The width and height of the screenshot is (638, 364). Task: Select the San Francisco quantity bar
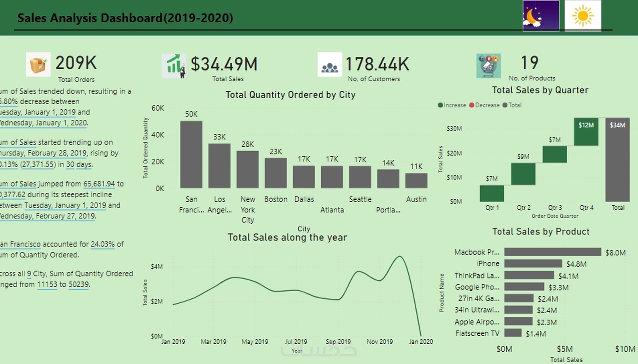point(191,155)
